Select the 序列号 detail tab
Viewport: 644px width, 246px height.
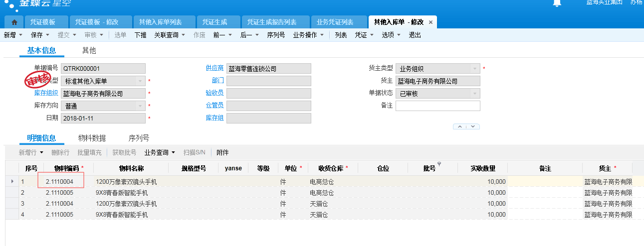click(x=139, y=138)
